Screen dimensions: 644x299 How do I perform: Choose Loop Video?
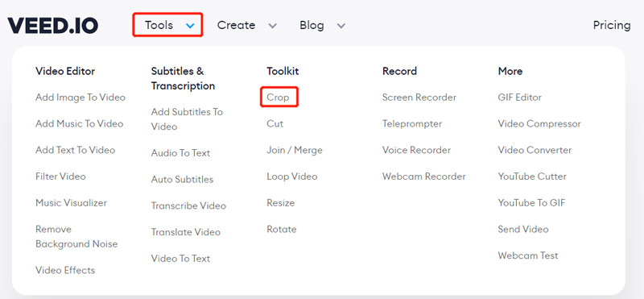292,176
